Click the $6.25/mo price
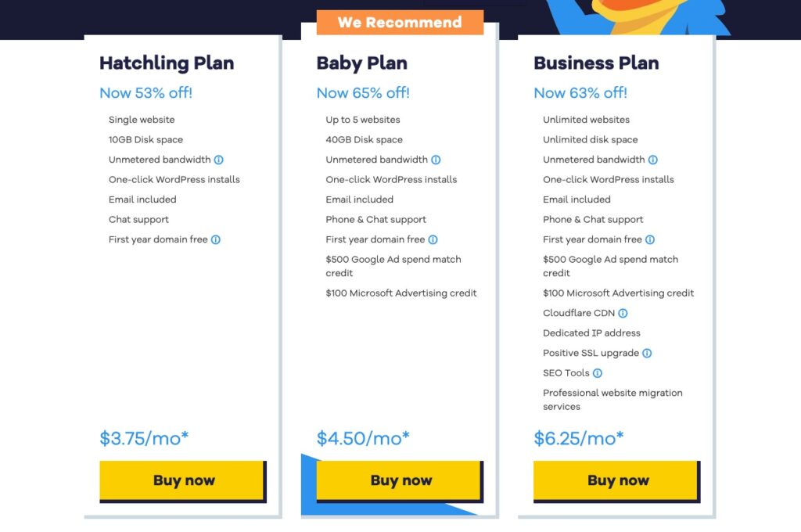The height and width of the screenshot is (532, 801). (x=579, y=438)
